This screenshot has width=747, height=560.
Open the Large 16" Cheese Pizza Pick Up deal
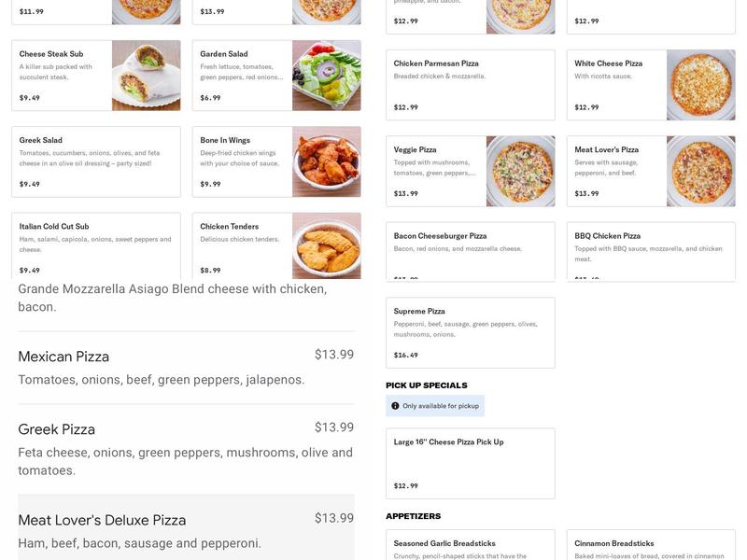coord(467,457)
